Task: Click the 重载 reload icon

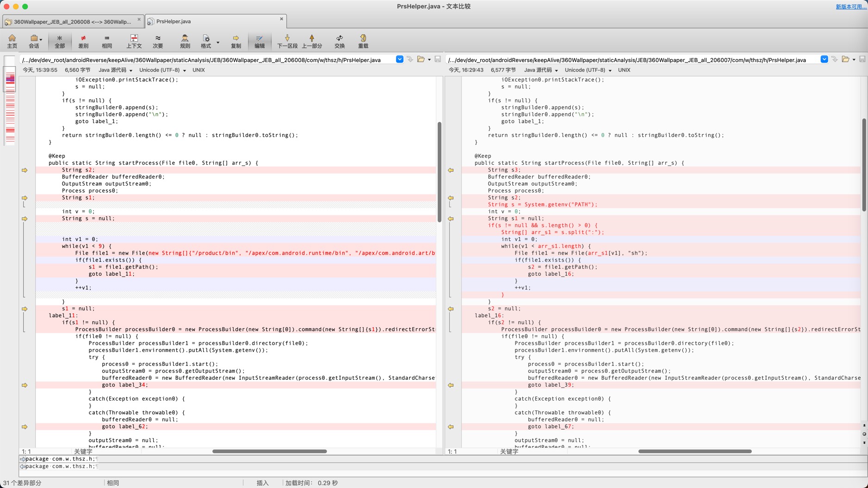Action: 363,41
